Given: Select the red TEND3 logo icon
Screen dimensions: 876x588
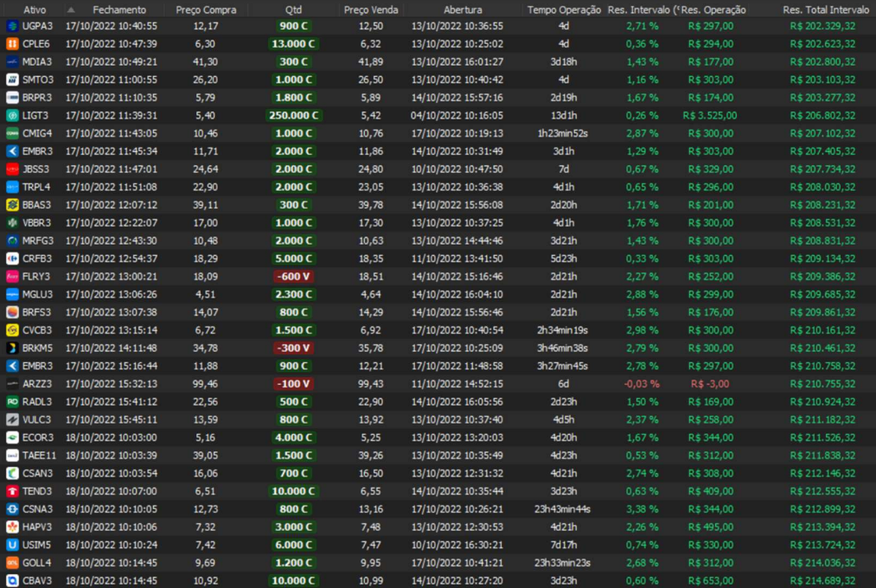Looking at the screenshot, I should coord(12,491).
